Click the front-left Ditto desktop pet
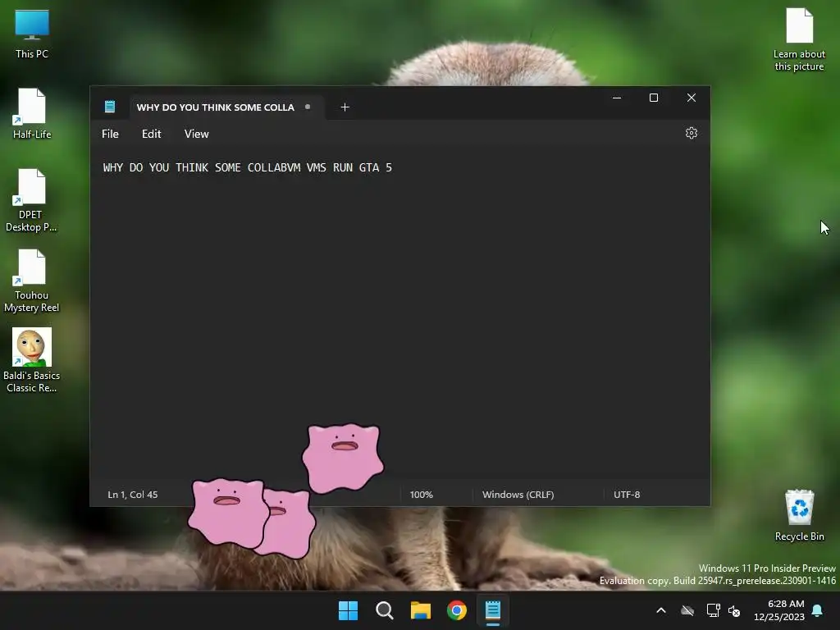Viewport: 840px width, 630px height. coord(228,513)
